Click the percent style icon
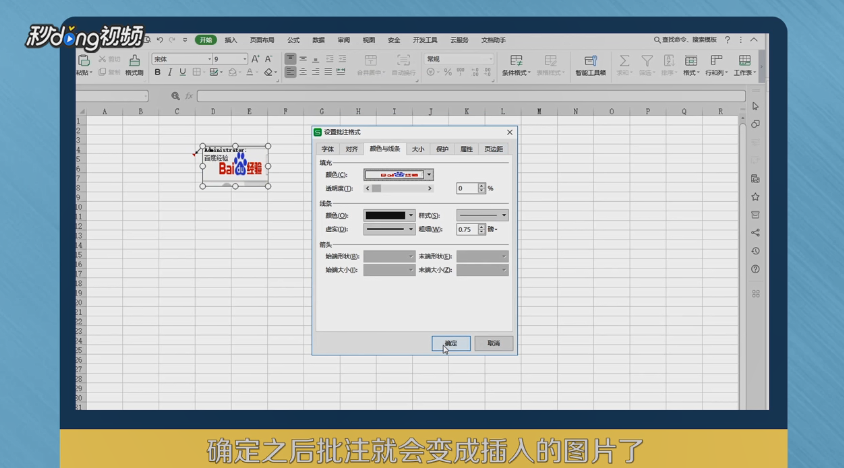Image resolution: width=844 pixels, height=468 pixels. click(448, 72)
